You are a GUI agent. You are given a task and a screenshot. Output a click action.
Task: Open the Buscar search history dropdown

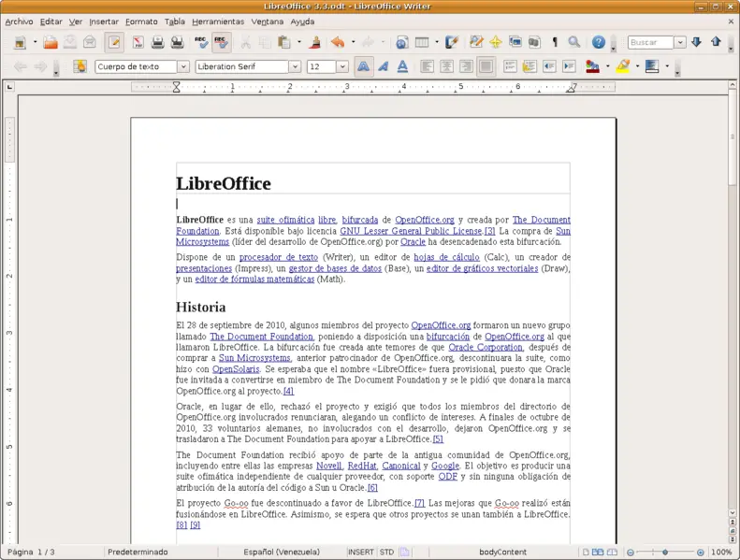[x=680, y=42]
